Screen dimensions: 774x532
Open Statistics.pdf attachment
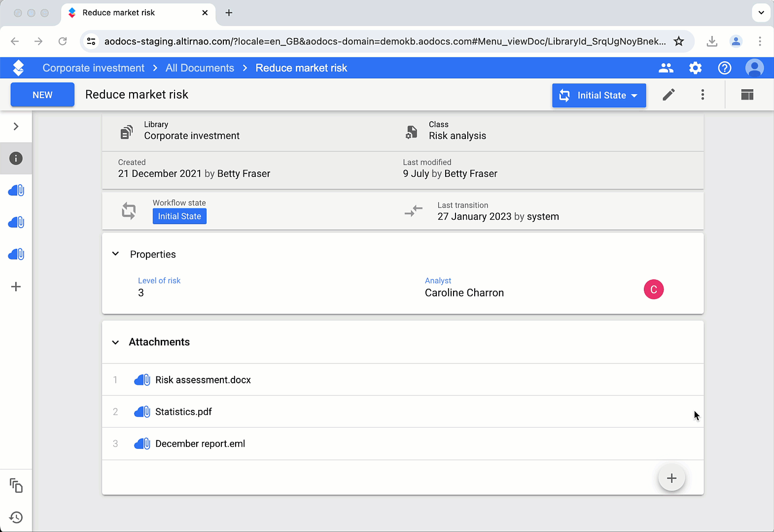[x=183, y=412]
